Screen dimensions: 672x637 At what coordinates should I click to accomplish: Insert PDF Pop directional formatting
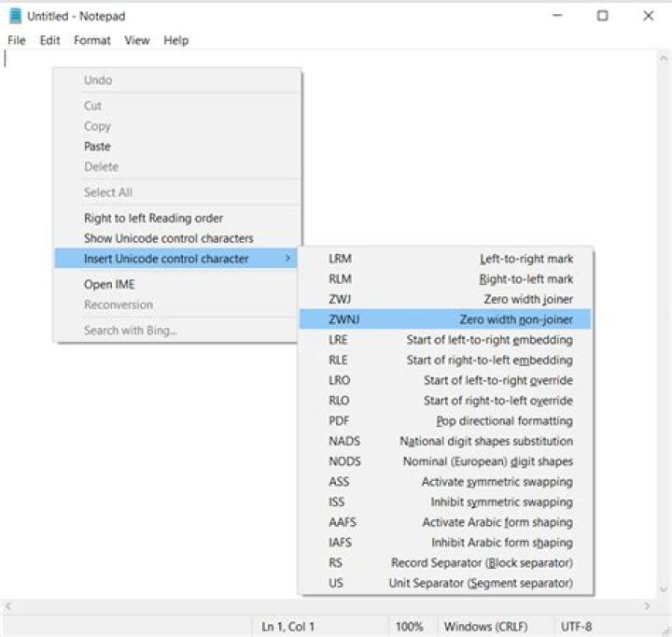pyautogui.click(x=445, y=421)
